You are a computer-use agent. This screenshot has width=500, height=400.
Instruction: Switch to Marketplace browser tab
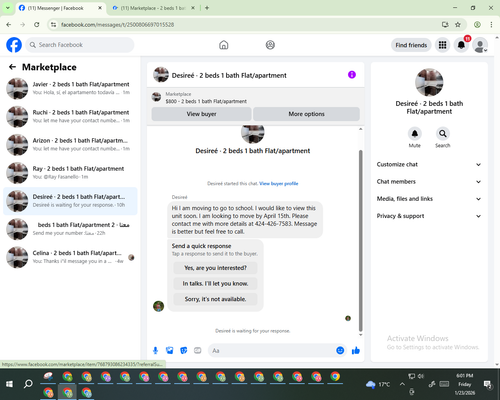153,8
